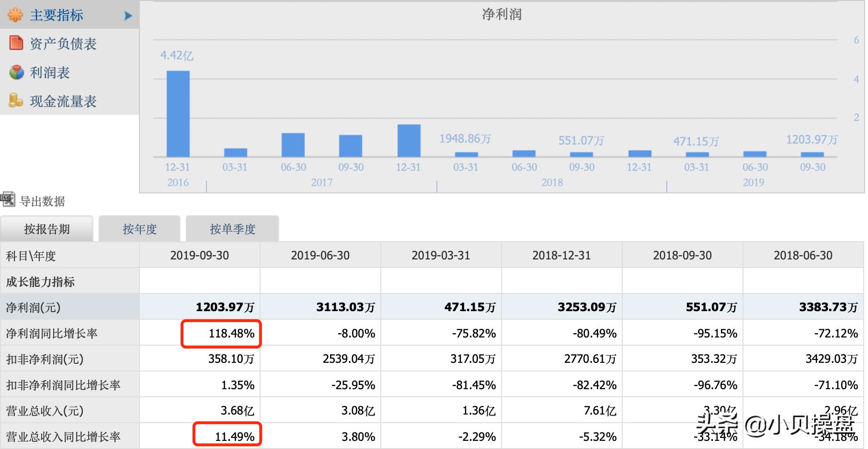
Task: Click the 2770.61万 cell
Action: tap(562, 359)
